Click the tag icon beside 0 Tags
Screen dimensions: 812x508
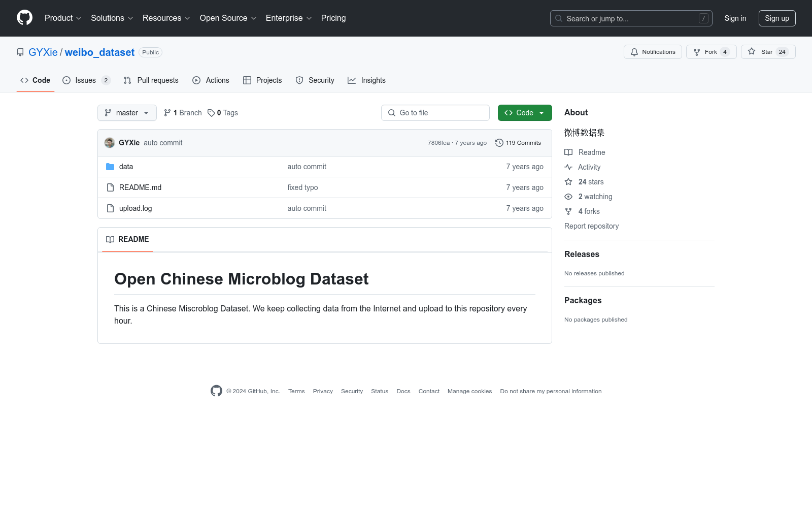coord(211,113)
